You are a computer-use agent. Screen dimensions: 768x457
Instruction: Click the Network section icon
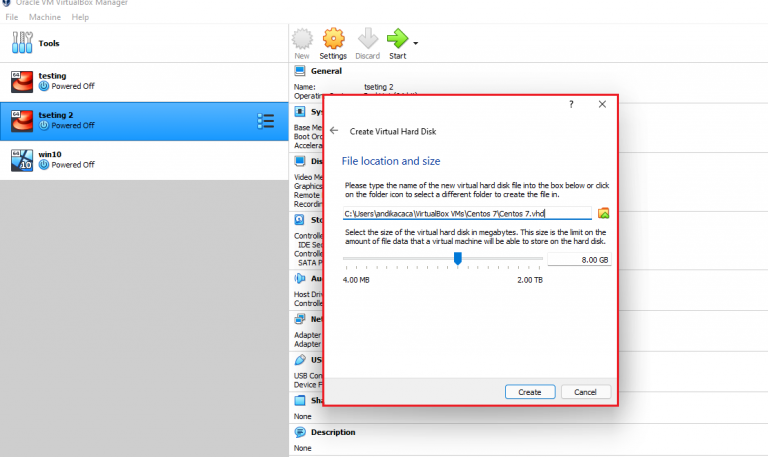(x=300, y=319)
